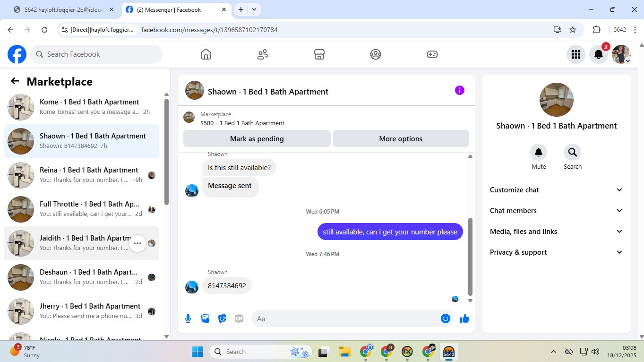Open the weather widget showing 78°F Sunny
The image size is (644, 362).
(x=26, y=352)
